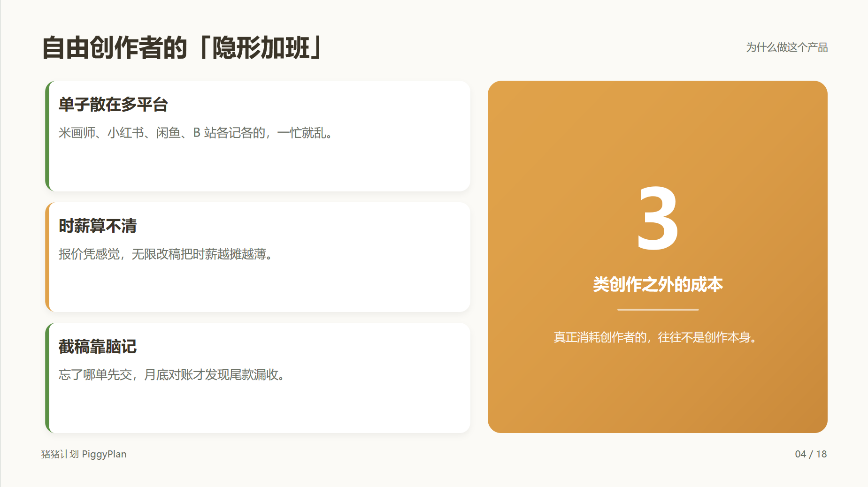Click the text 米画师、小红书、闲鱼、B 站各记各的
This screenshot has height=487, width=868.
point(162,133)
